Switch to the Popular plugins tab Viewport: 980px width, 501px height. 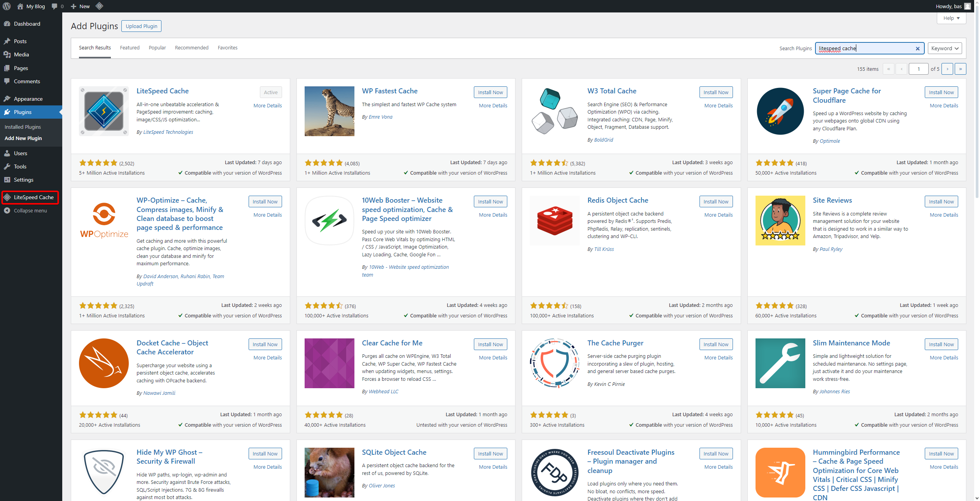click(157, 47)
